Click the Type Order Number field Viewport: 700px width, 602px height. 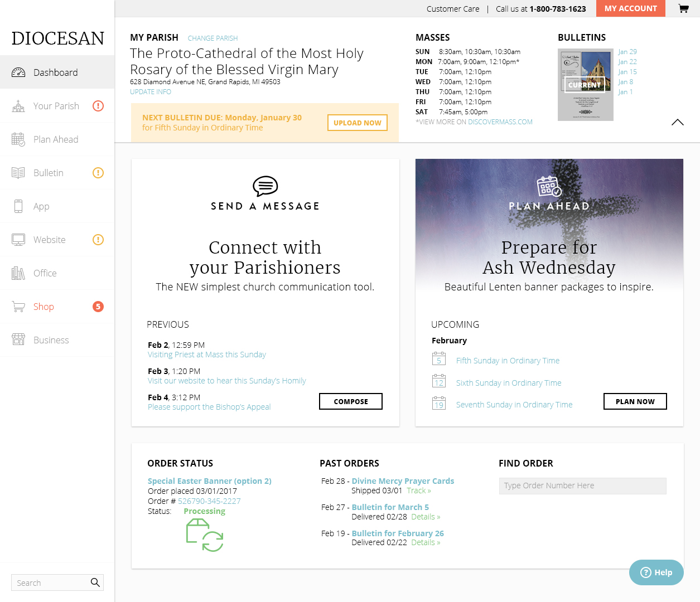coord(582,486)
